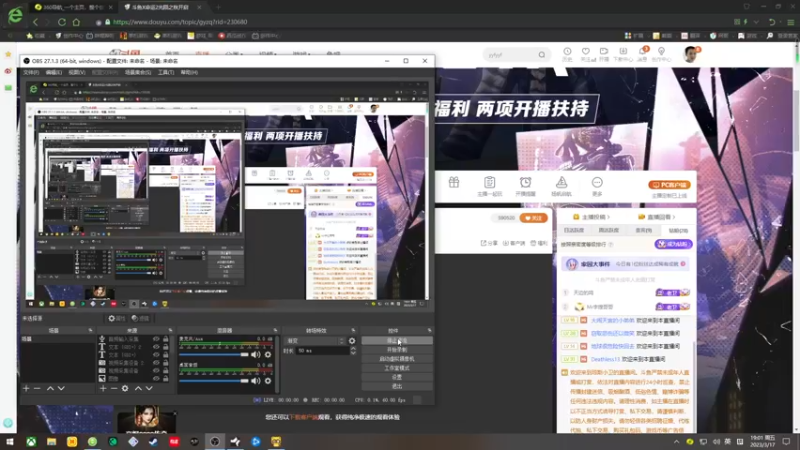Move scene up with arrow in scenes panel
This screenshot has width=800, height=450.
point(50,388)
